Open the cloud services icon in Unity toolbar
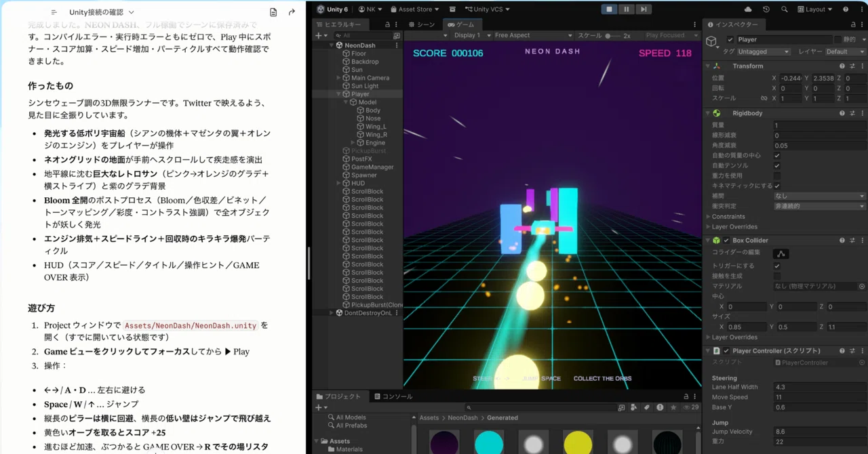Viewport: 868px width, 454px height. pos(748,9)
